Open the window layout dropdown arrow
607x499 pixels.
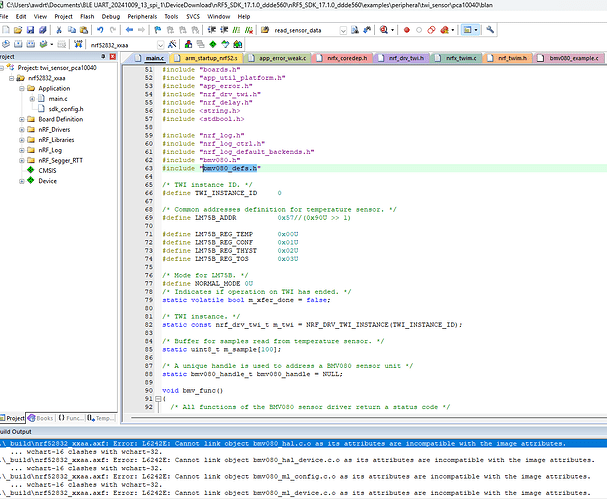[x=476, y=30]
